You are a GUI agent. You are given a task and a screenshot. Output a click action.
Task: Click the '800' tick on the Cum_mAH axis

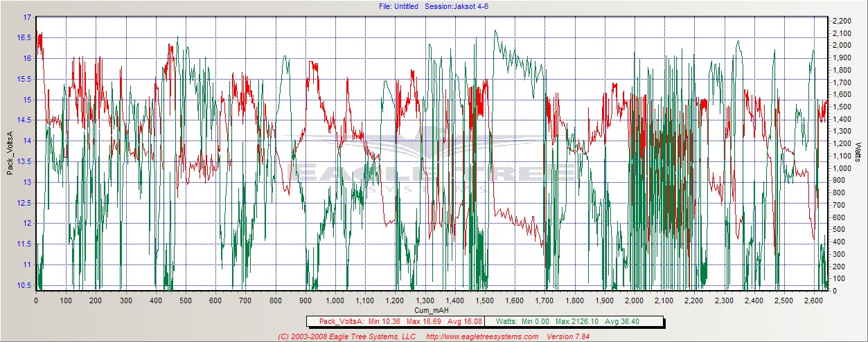(275, 301)
